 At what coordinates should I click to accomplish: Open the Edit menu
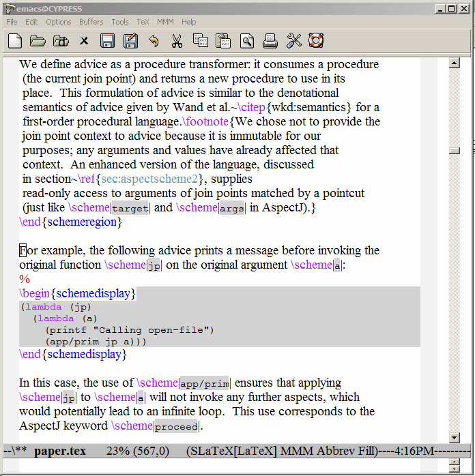31,22
